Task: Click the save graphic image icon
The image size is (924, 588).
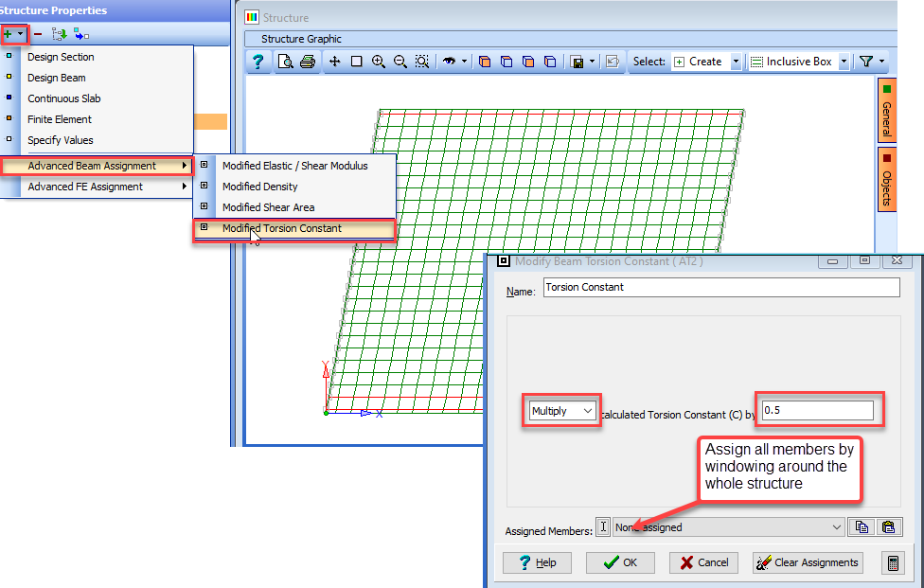Action: point(577,61)
